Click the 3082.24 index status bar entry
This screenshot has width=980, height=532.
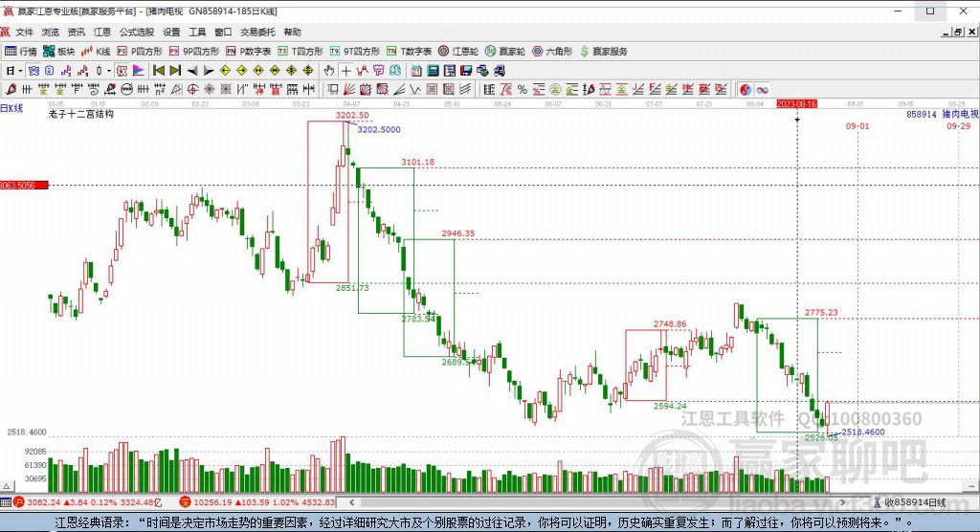pyautogui.click(x=87, y=502)
